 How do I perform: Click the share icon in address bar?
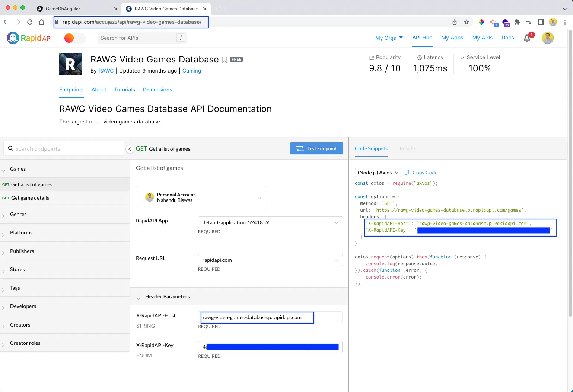click(455, 22)
